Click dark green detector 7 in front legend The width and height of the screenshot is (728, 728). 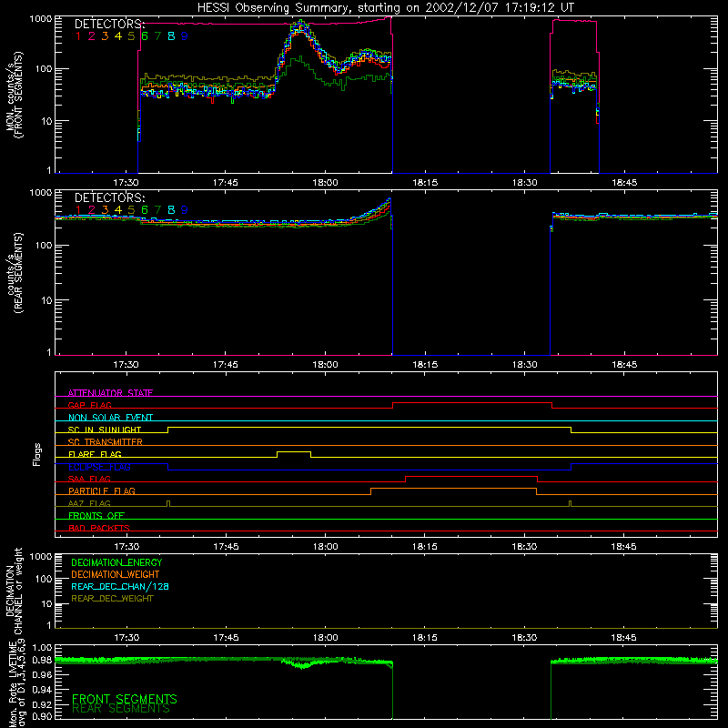pos(157,36)
